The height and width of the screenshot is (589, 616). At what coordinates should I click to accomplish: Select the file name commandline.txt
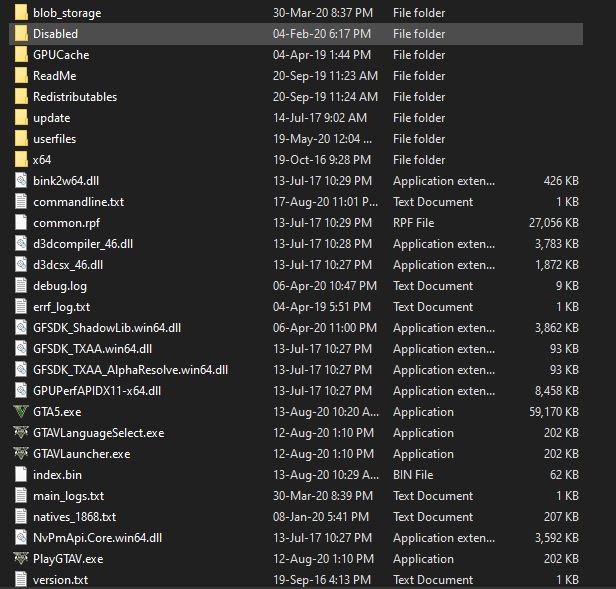click(x=79, y=202)
